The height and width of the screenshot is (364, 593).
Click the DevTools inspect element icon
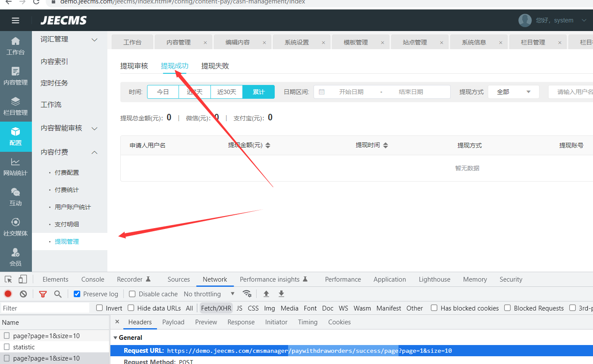[9, 279]
